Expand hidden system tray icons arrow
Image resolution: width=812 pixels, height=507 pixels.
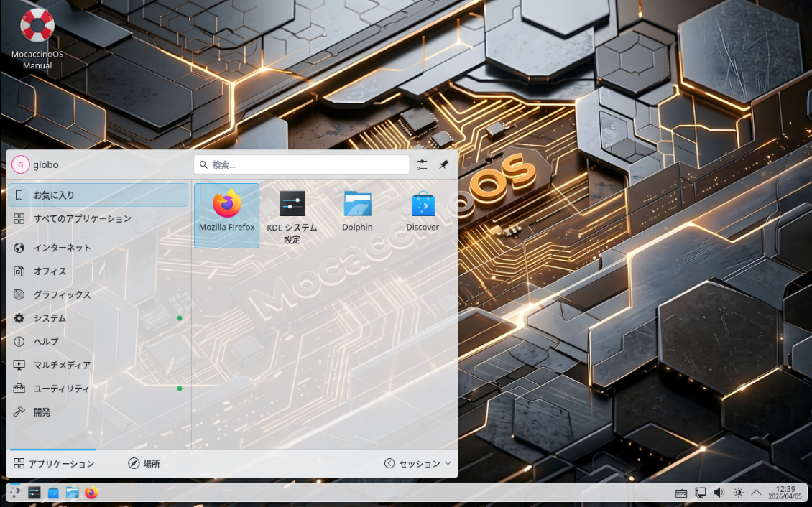click(x=756, y=493)
